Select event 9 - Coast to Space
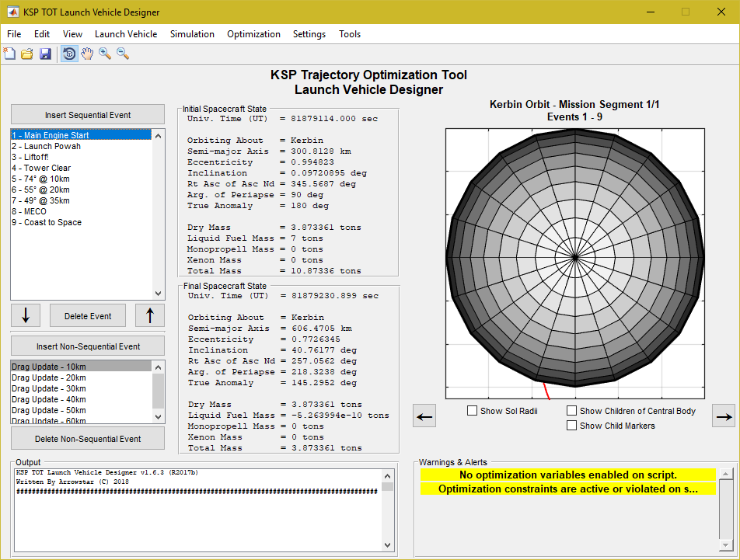740x560 pixels. (x=81, y=222)
